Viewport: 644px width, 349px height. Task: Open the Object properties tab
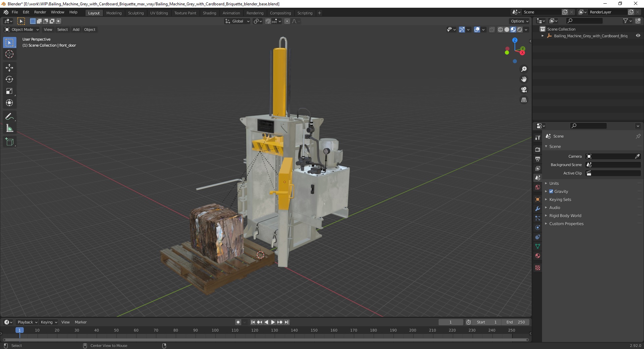coord(538,199)
